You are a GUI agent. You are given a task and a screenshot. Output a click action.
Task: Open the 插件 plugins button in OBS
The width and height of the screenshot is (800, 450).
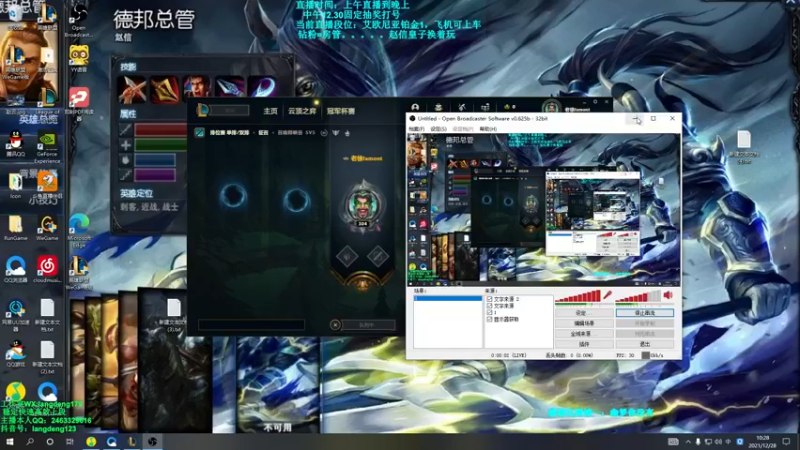(584, 344)
